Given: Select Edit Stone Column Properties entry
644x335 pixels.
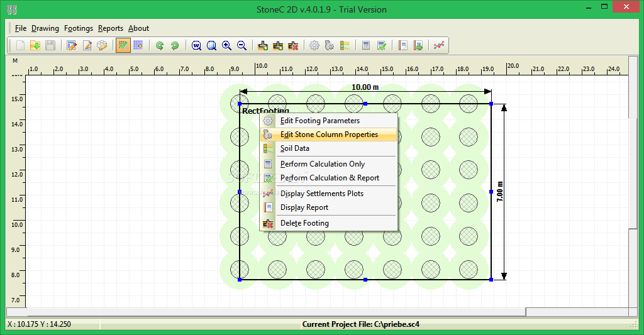Looking at the screenshot, I should coord(328,135).
